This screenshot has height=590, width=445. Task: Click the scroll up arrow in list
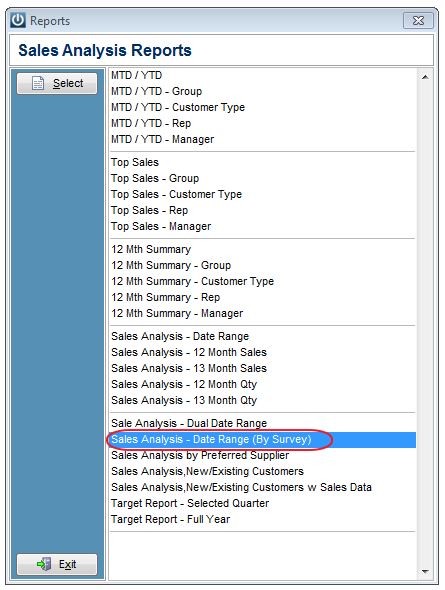point(425,77)
